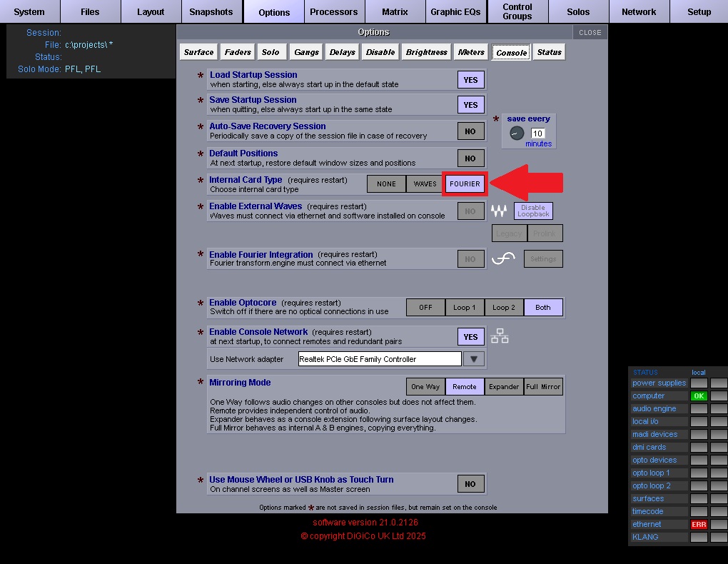Click the console network topology icon

click(500, 336)
